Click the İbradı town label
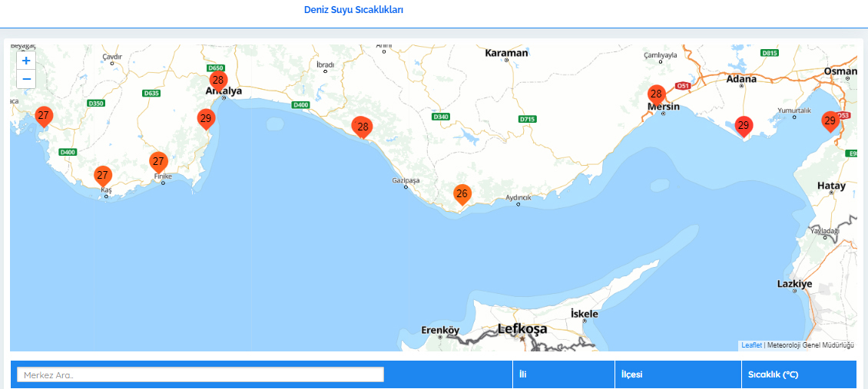This screenshot has height=389, width=868. click(326, 64)
